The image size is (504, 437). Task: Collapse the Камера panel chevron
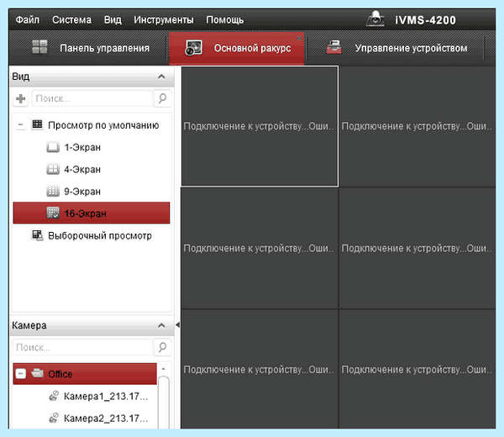(x=161, y=325)
